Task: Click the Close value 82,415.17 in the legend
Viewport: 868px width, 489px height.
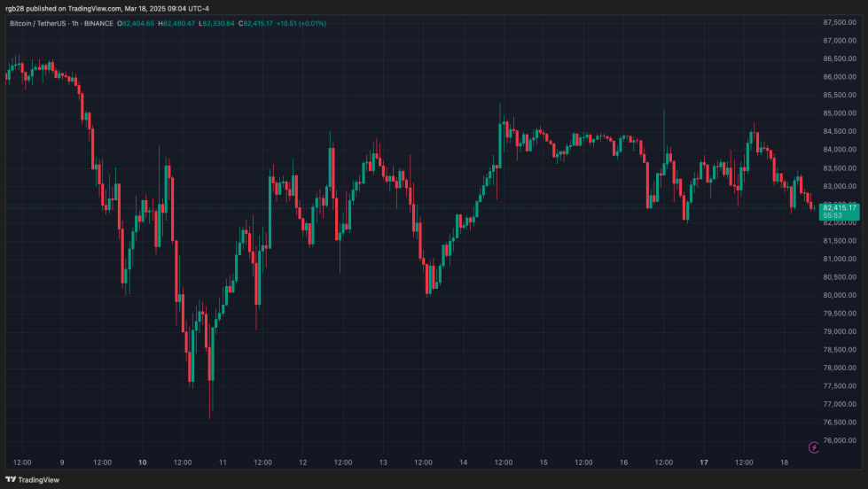Action: (x=262, y=23)
